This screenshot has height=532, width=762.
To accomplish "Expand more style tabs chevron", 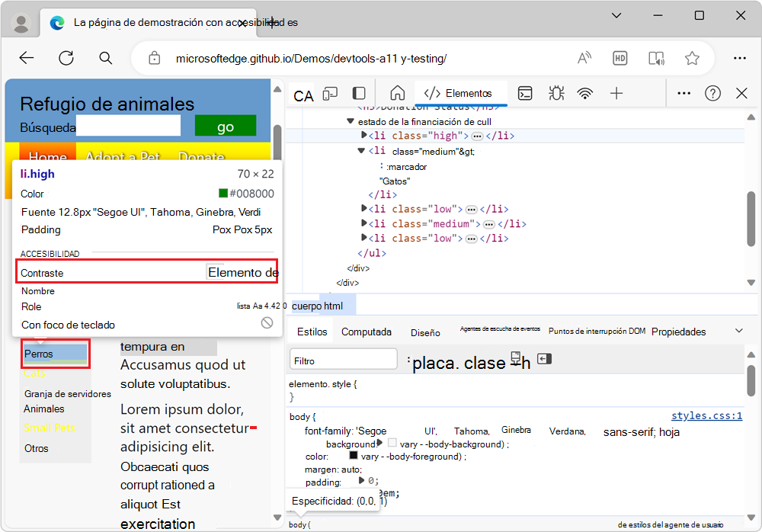I will pyautogui.click(x=738, y=331).
